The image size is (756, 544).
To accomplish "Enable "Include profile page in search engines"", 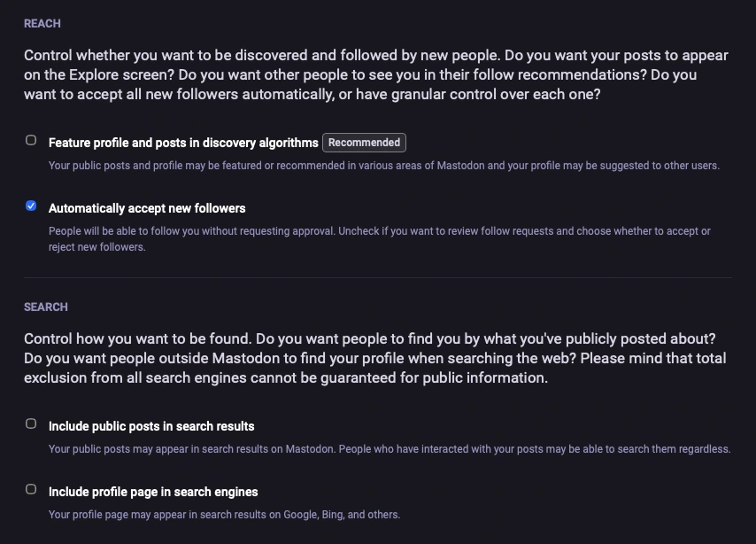I will [x=30, y=489].
